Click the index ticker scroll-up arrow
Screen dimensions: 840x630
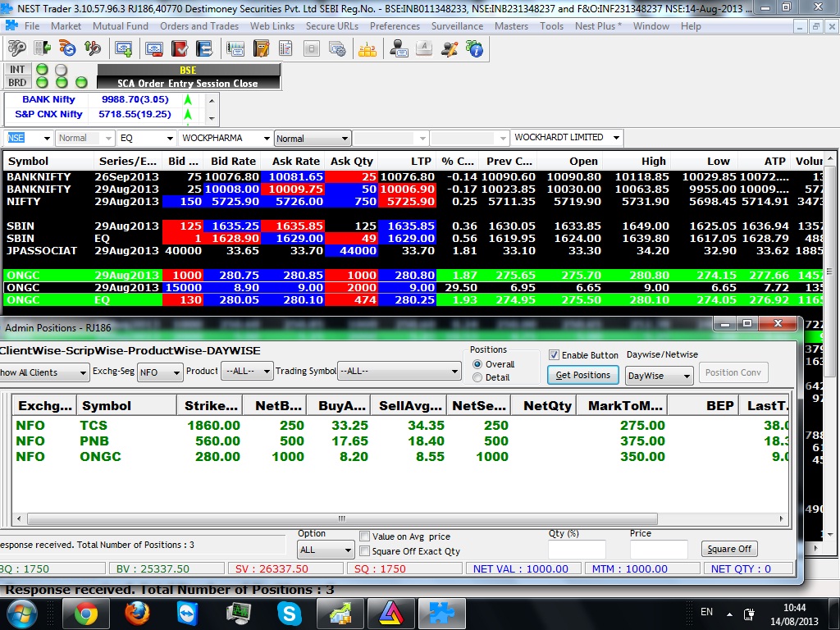(211, 101)
